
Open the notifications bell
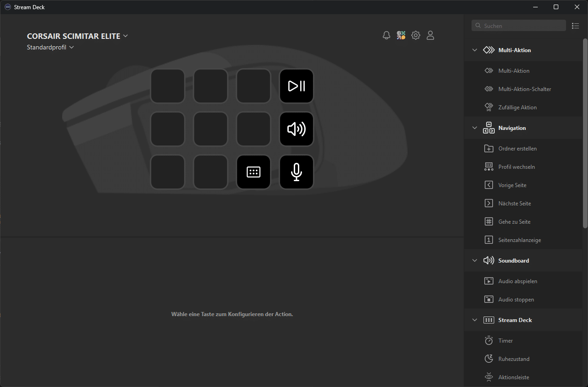387,35
